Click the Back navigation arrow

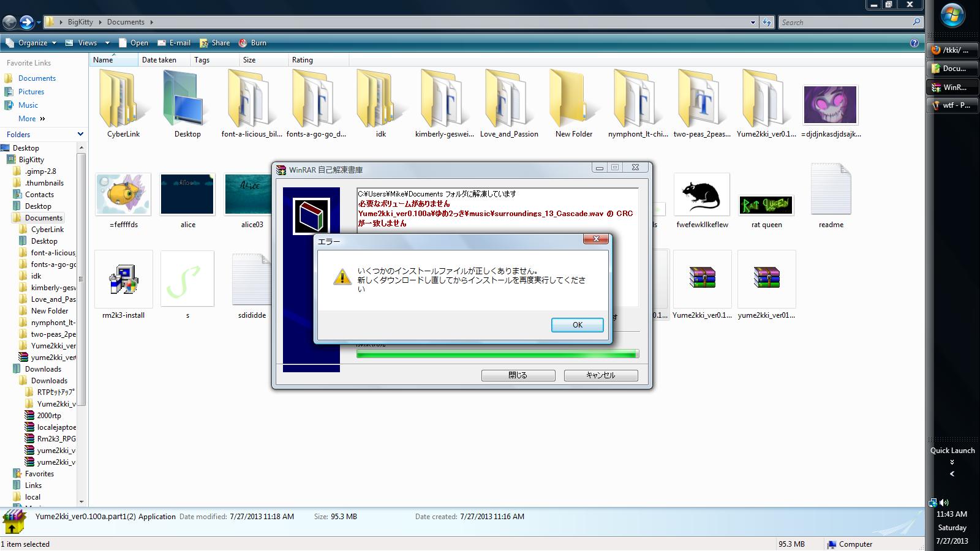click(9, 23)
